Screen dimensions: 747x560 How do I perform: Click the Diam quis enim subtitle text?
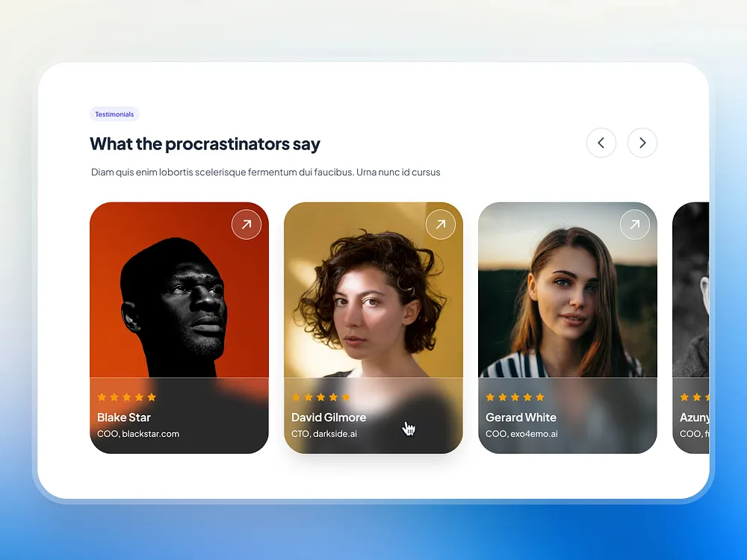coord(265,172)
